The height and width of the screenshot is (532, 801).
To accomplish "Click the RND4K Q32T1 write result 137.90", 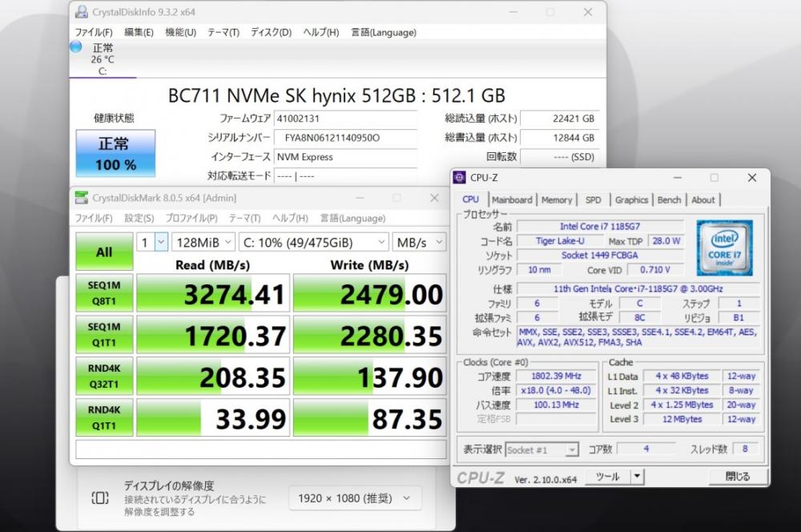I will pos(370,376).
